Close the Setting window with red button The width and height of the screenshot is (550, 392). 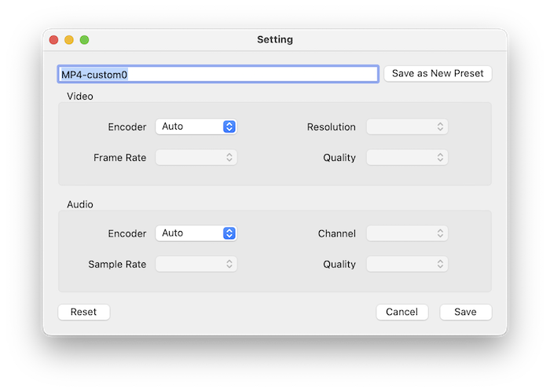(53, 40)
